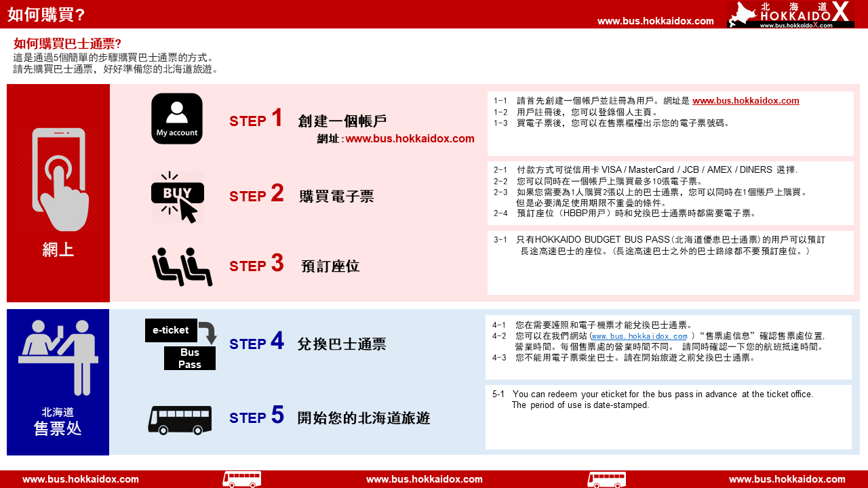The image size is (868, 488).
Task: Click the red heading 如何購買巴士通票?
Action: click(x=67, y=43)
